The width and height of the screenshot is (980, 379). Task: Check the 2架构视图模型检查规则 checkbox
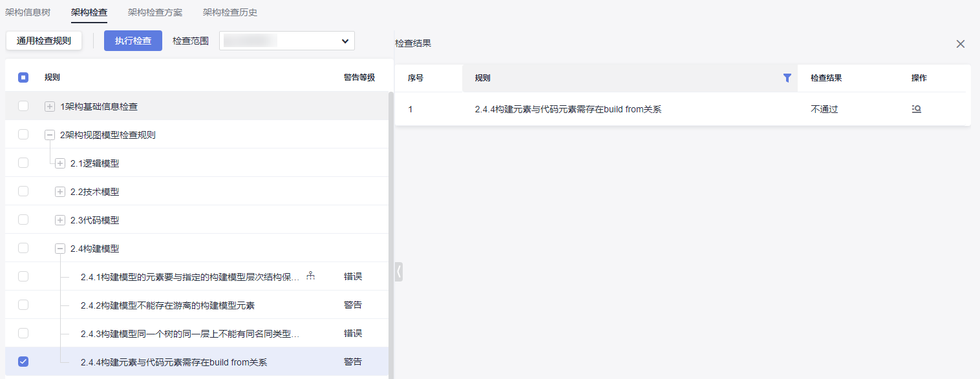(x=23, y=134)
